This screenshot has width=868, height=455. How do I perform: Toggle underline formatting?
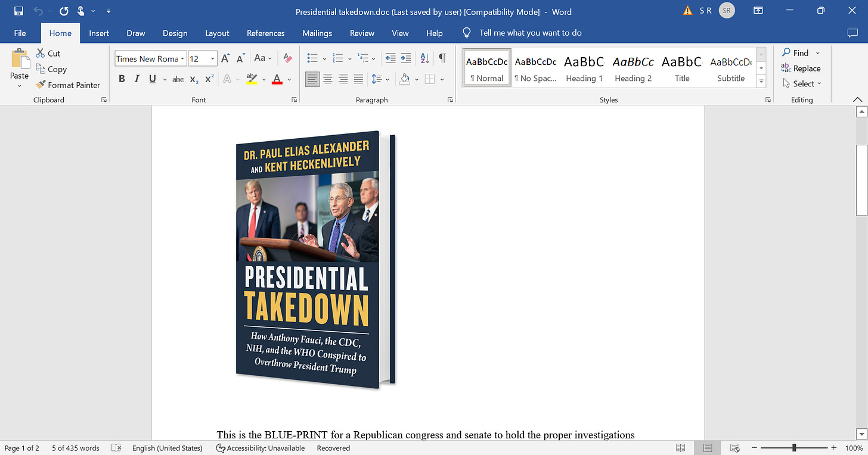153,79
